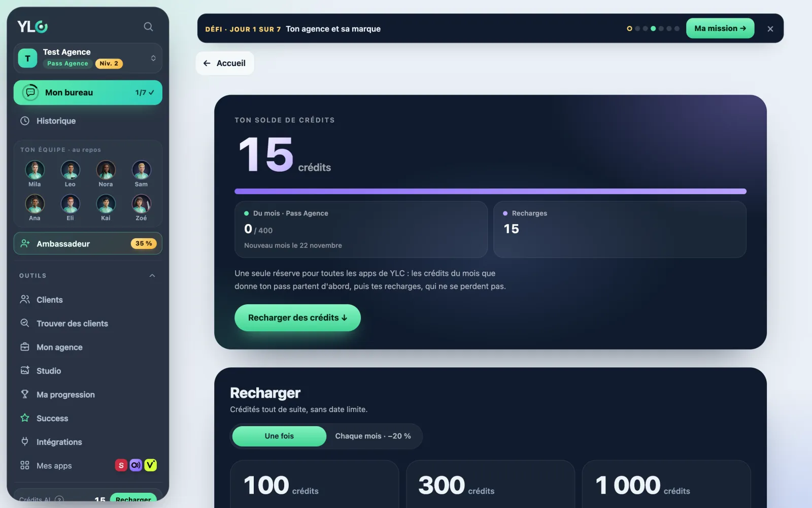
Task: Select the 100 crédits pack
Action: (315, 484)
